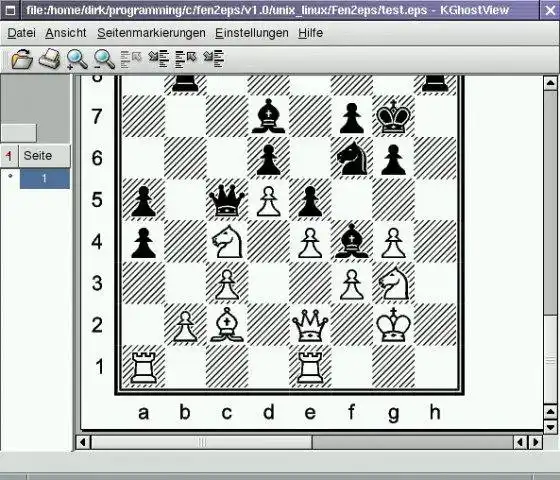Click the vertical scrollbar down arrow
Viewport: 560px width, 480px height.
coord(550,426)
